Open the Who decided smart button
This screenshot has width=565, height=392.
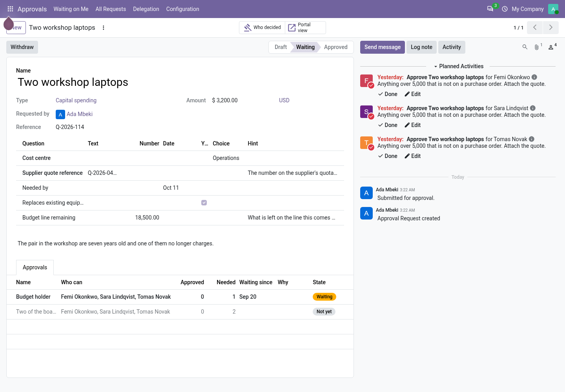(x=262, y=27)
